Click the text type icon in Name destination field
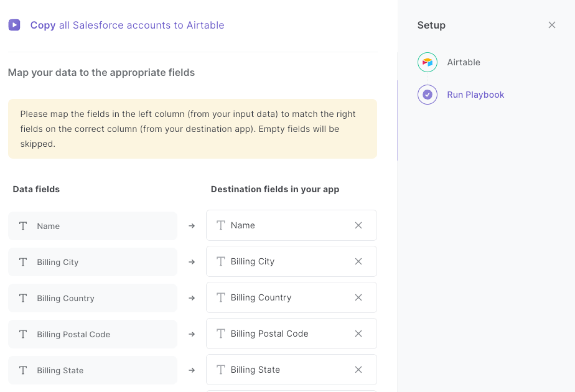The image size is (575, 392). pyautogui.click(x=221, y=225)
